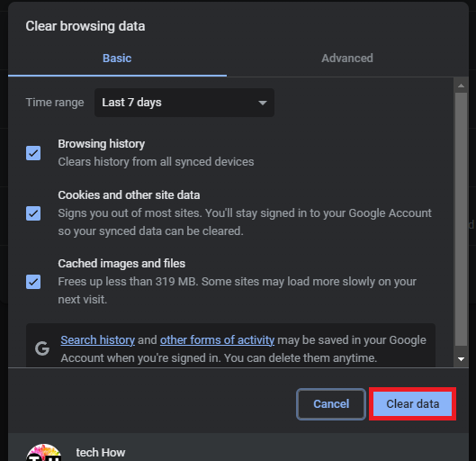Click the scrollbar down arrow
The width and height of the screenshot is (476, 461).
coord(461,359)
